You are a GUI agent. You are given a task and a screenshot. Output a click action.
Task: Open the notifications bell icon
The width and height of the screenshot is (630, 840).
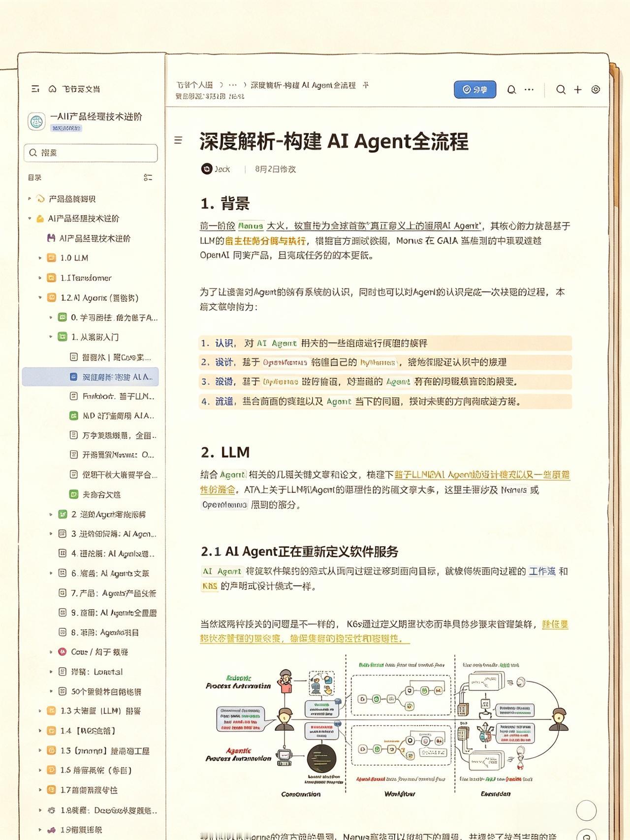point(511,90)
